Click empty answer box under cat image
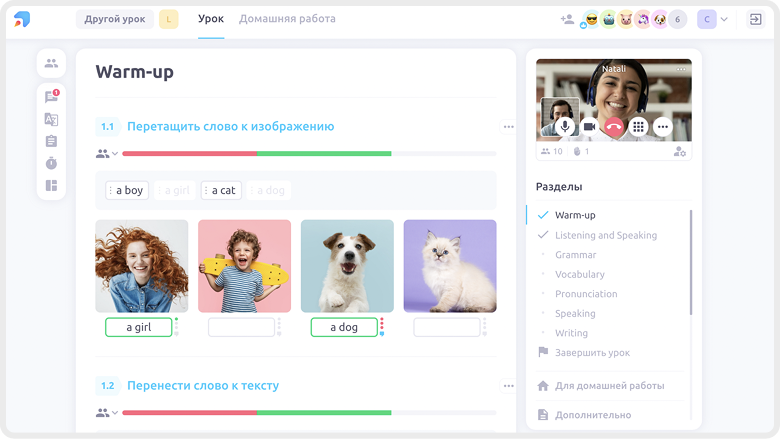Image resolution: width=780 pixels, height=439 pixels. click(x=447, y=327)
